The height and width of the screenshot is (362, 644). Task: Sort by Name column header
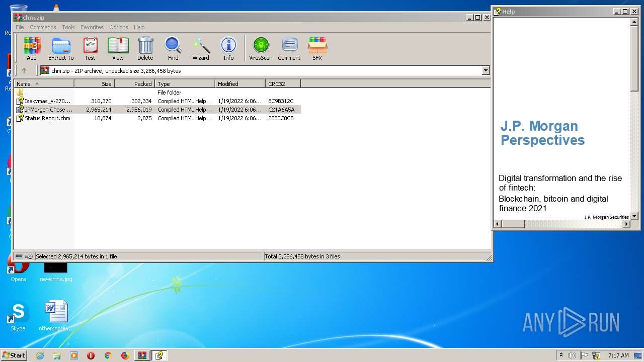44,83
